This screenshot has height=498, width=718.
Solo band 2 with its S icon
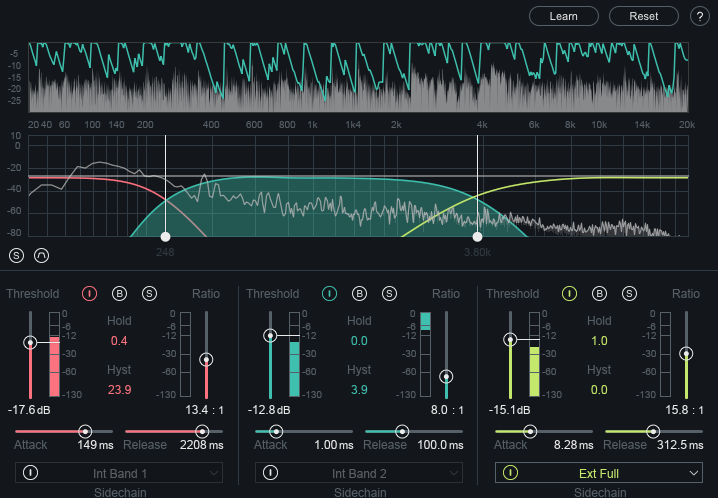point(389,294)
